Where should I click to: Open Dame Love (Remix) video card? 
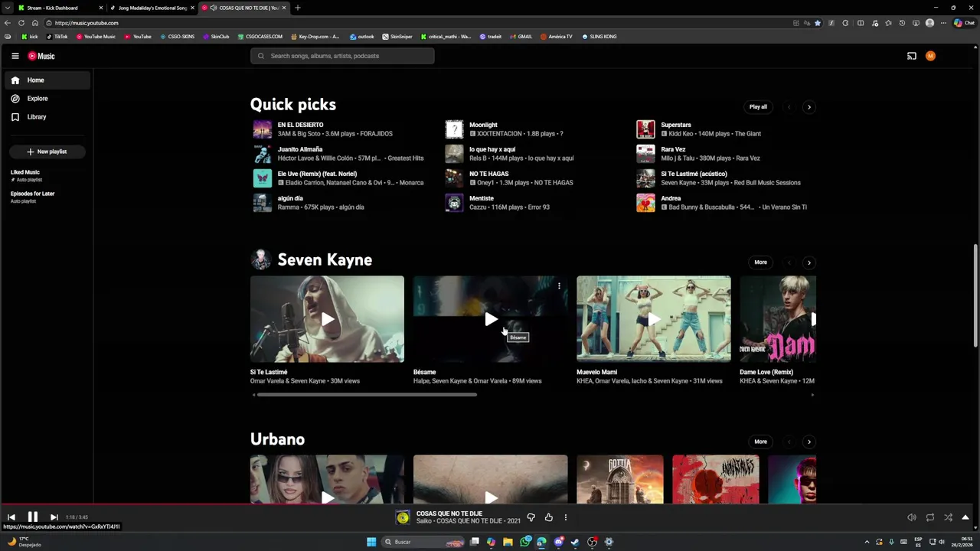778,319
